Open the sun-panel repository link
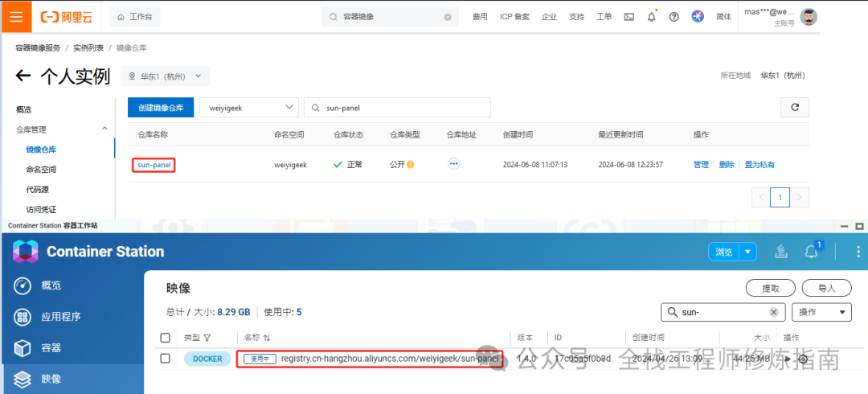Image resolution: width=868 pixels, height=394 pixels. coord(154,165)
